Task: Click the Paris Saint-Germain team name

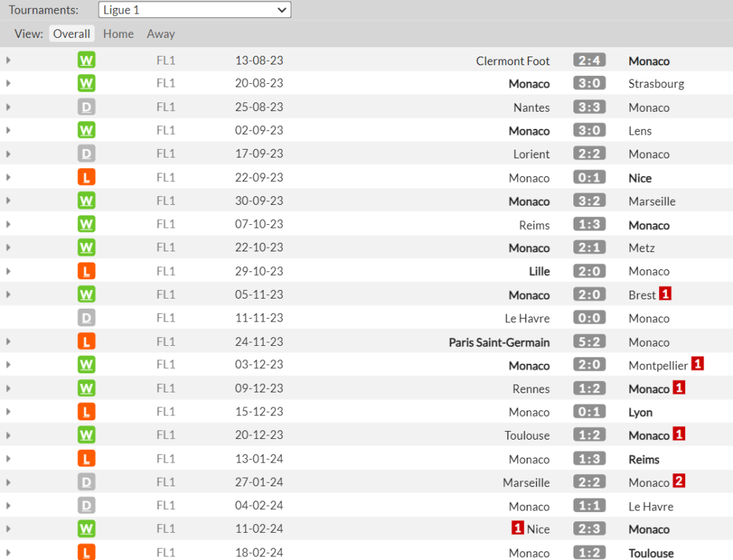Action: pos(499,342)
